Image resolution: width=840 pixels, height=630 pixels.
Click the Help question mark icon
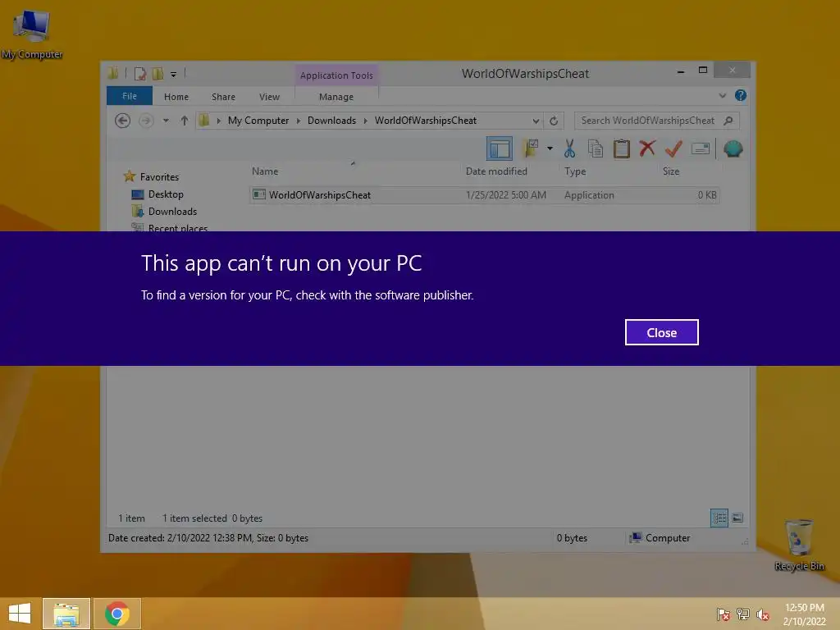[741, 95]
